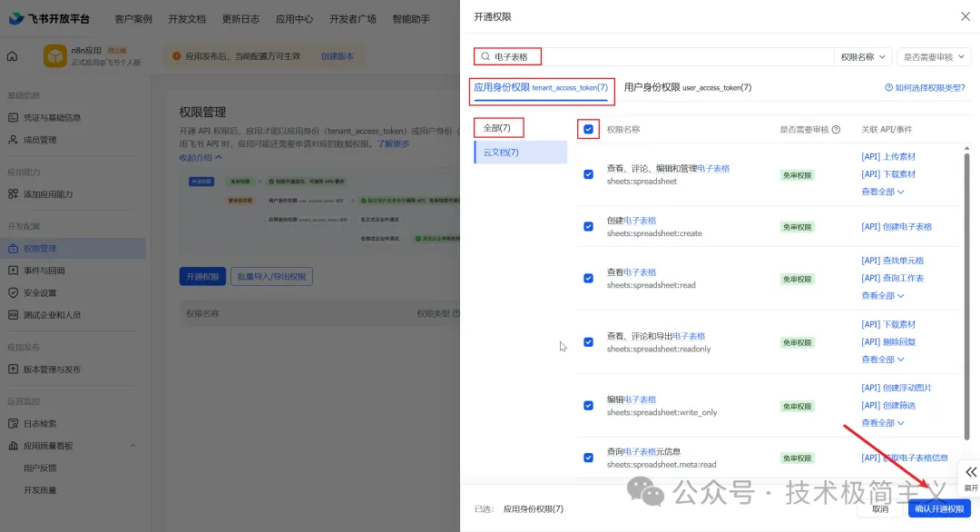Click the 添加应用能力 icon
The image size is (980, 532).
pos(11,192)
